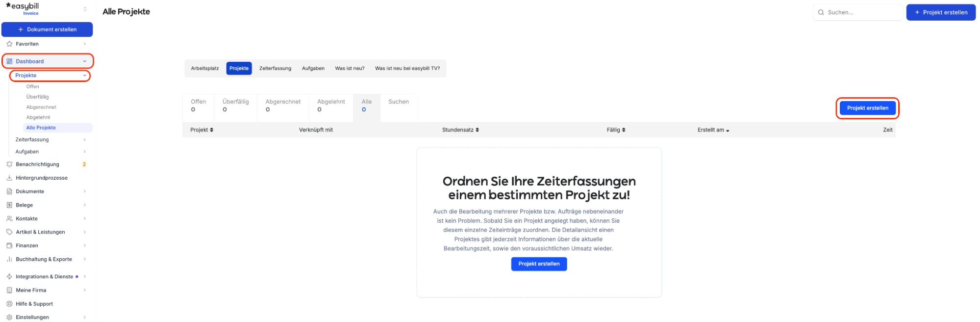The width and height of the screenshot is (980, 322).
Task: Click top-right Projekt erstellen button with plus
Action: click(941, 12)
